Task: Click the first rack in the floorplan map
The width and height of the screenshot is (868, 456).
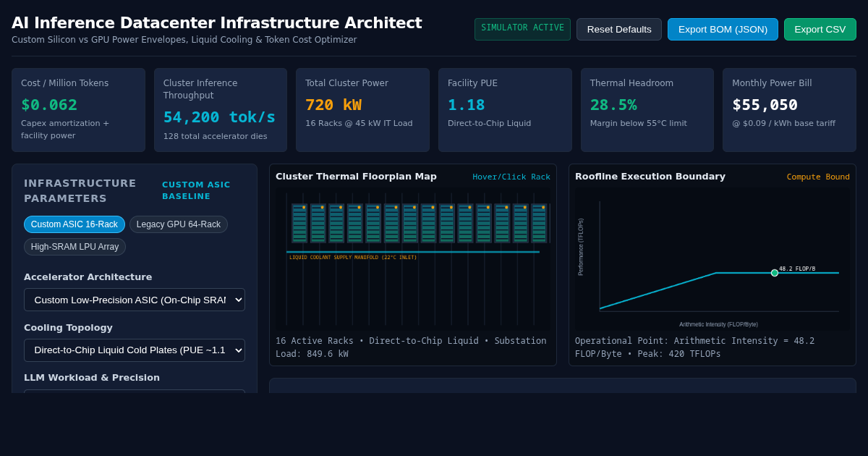Action: [x=299, y=223]
